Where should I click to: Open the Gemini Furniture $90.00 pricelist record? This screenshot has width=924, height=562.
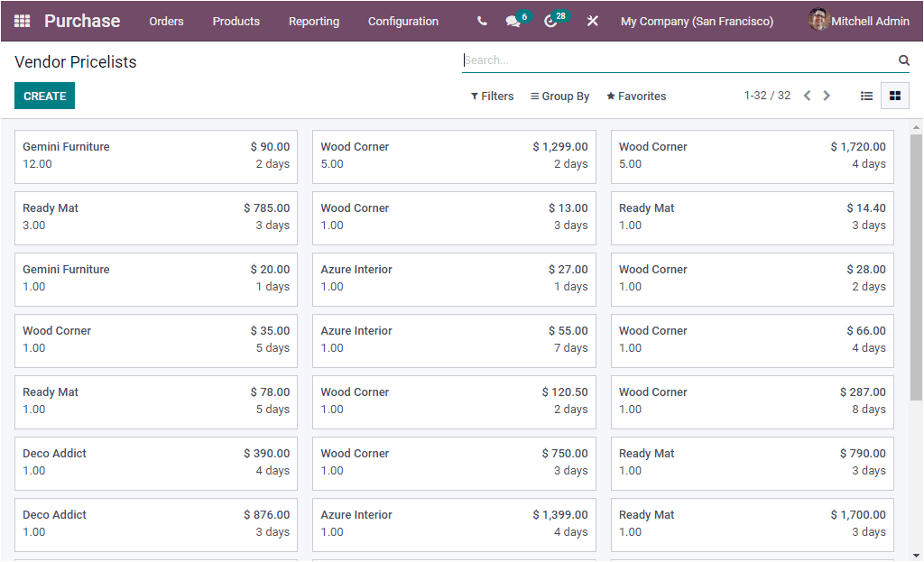[x=155, y=154]
